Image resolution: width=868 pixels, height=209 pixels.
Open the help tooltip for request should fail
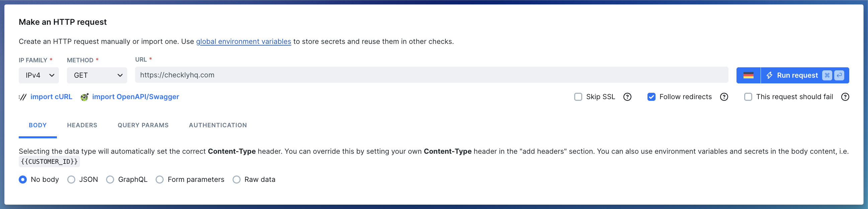845,97
